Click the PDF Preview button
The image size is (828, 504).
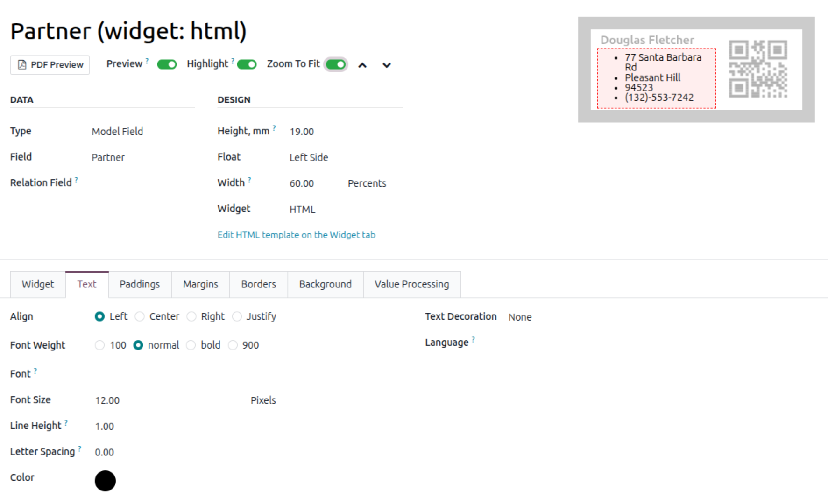coord(50,65)
